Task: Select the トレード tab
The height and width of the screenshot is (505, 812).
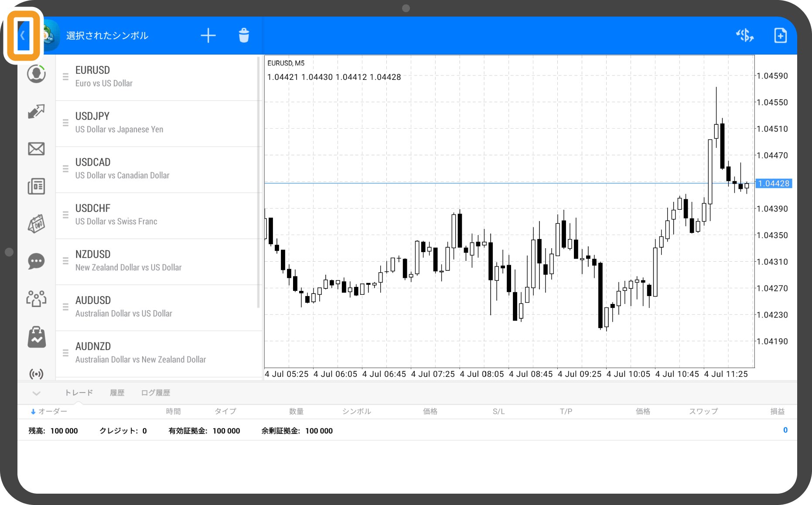Action: 79,393
